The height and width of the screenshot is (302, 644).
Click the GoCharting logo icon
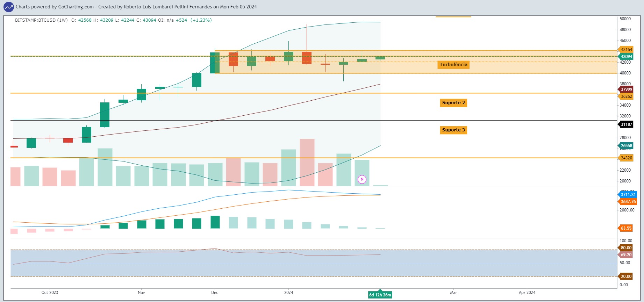[x=8, y=7]
